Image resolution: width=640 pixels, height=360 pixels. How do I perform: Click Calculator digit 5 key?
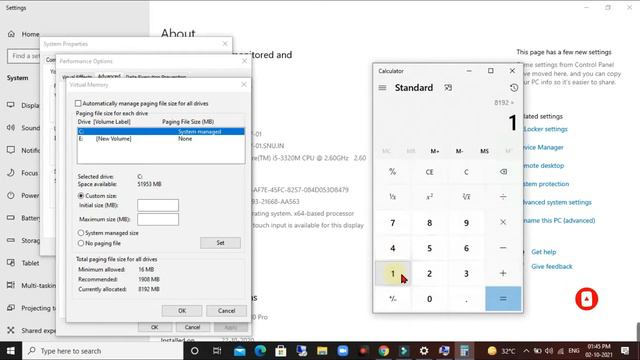pyautogui.click(x=429, y=248)
